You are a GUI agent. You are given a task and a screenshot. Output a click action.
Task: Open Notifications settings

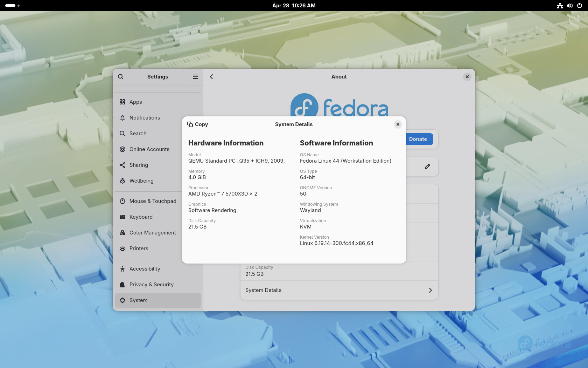click(145, 118)
